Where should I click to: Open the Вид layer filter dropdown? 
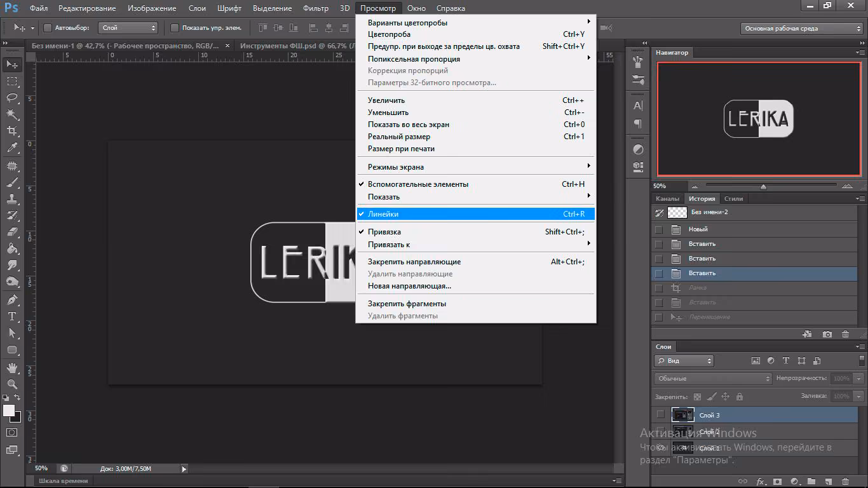coord(684,361)
